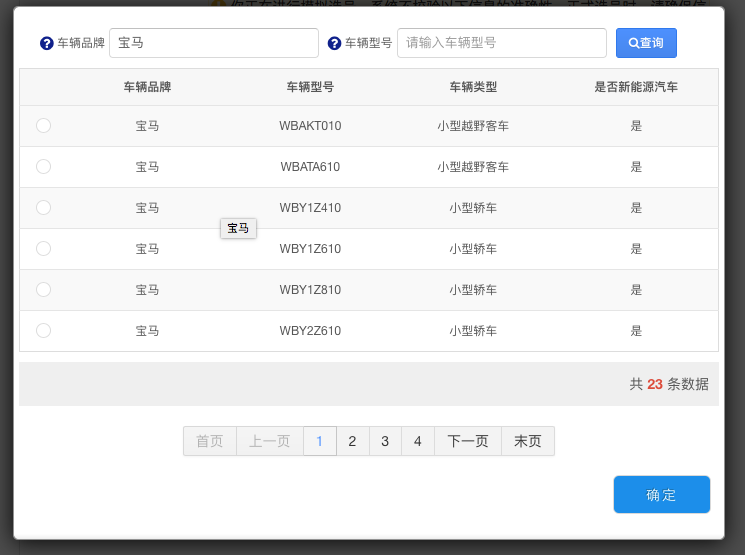Screen dimensions: 745x555
Task: Click the model cell WBAKT010
Action: (x=310, y=126)
